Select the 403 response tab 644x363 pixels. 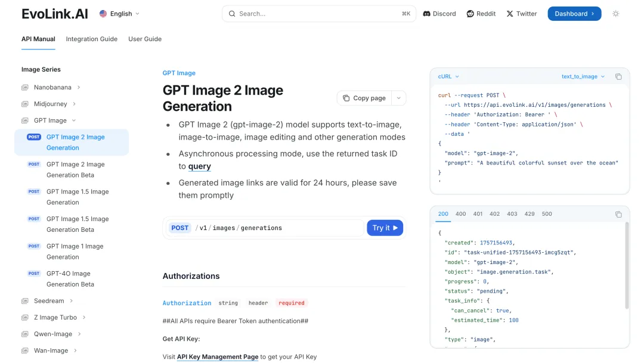(x=512, y=214)
